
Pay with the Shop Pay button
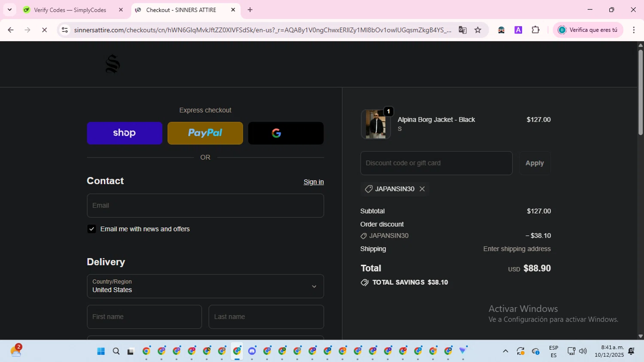[x=125, y=133]
